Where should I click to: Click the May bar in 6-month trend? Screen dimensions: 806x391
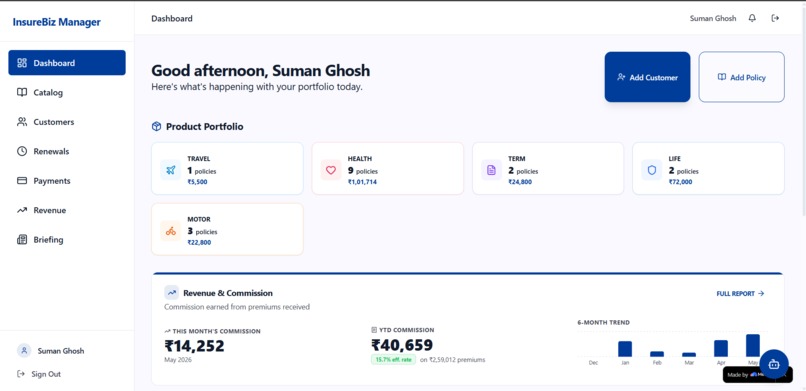coord(753,345)
